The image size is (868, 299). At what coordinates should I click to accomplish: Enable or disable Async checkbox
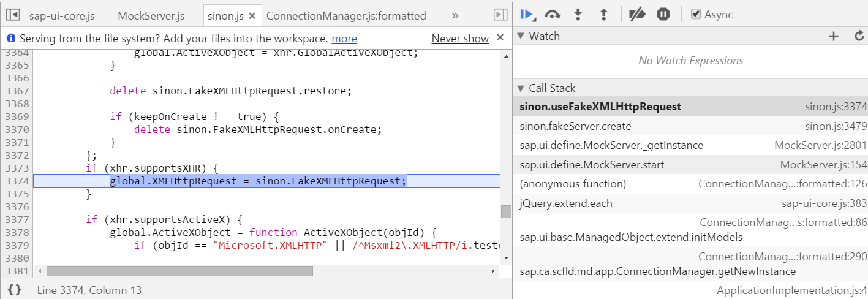[696, 14]
